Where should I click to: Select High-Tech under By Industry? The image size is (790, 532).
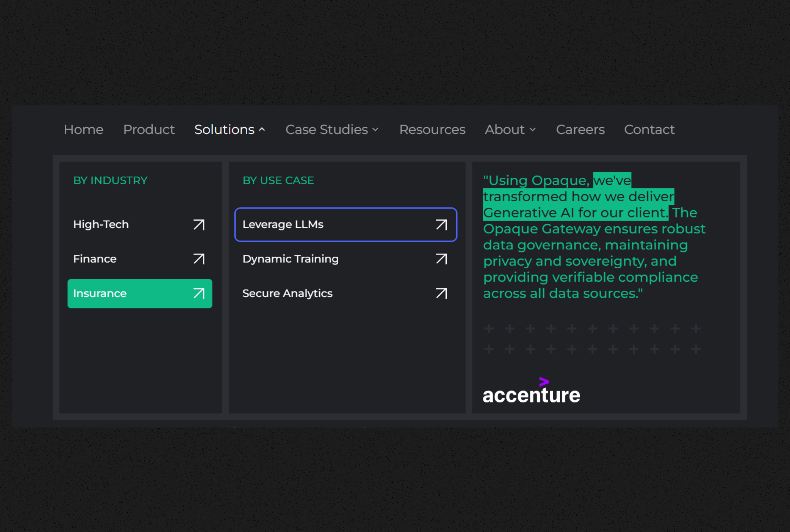140,224
